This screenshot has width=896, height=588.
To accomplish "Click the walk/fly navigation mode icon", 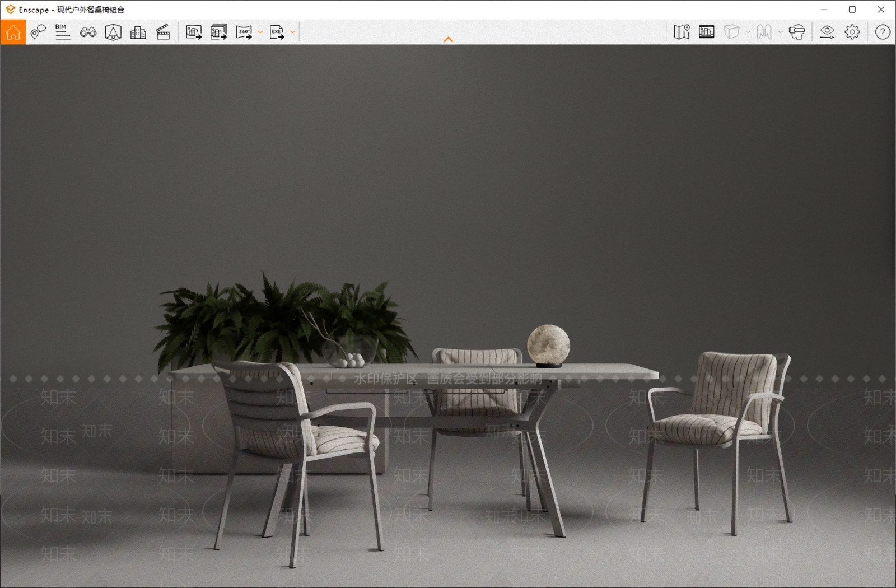I will 764,32.
